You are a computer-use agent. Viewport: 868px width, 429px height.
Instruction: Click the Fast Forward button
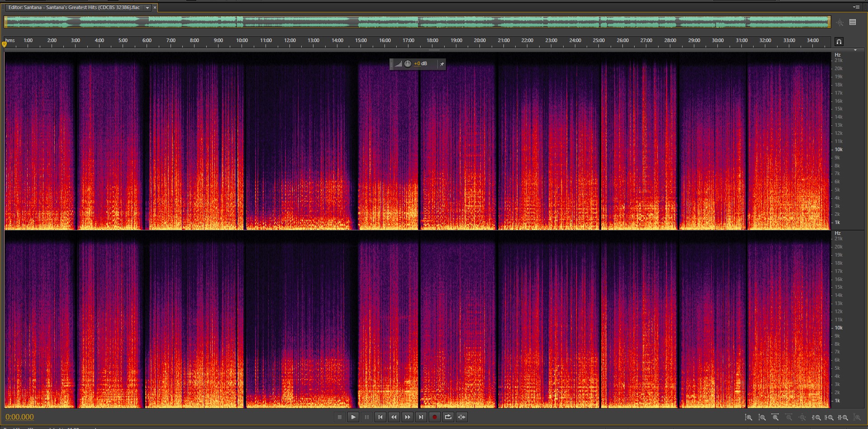[x=407, y=417]
